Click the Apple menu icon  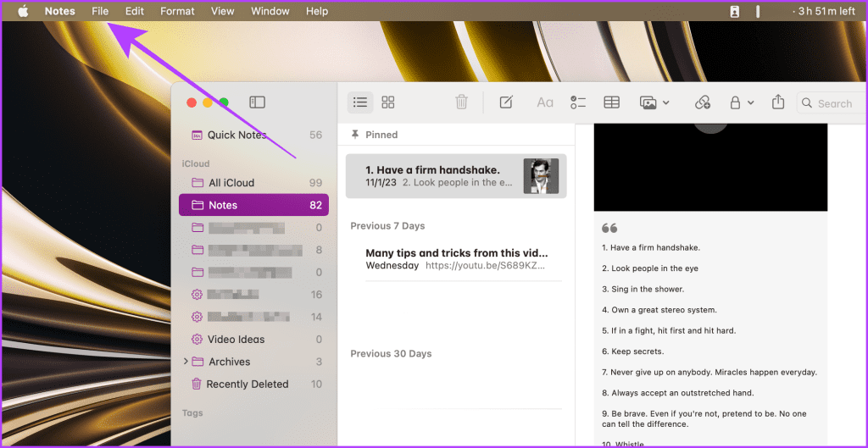click(x=23, y=11)
